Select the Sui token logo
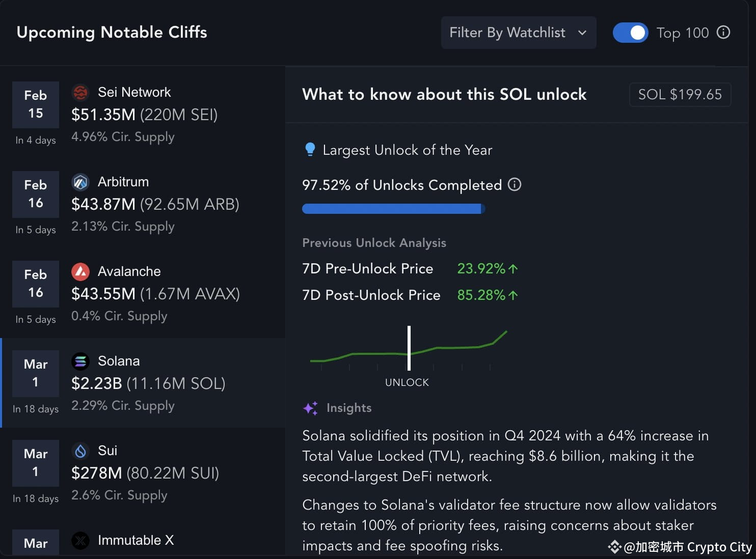This screenshot has width=756, height=559. coord(80,451)
